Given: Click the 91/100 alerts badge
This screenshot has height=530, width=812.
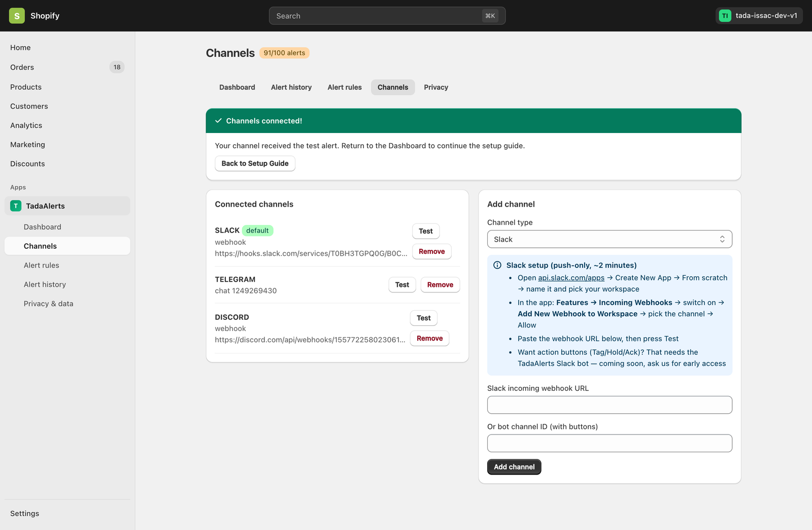Looking at the screenshot, I should 284,53.
